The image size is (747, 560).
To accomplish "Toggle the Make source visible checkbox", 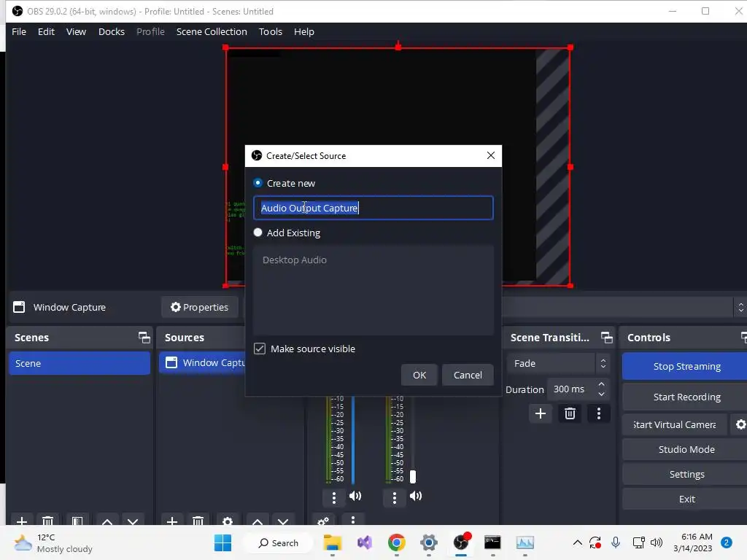I will 260,349.
